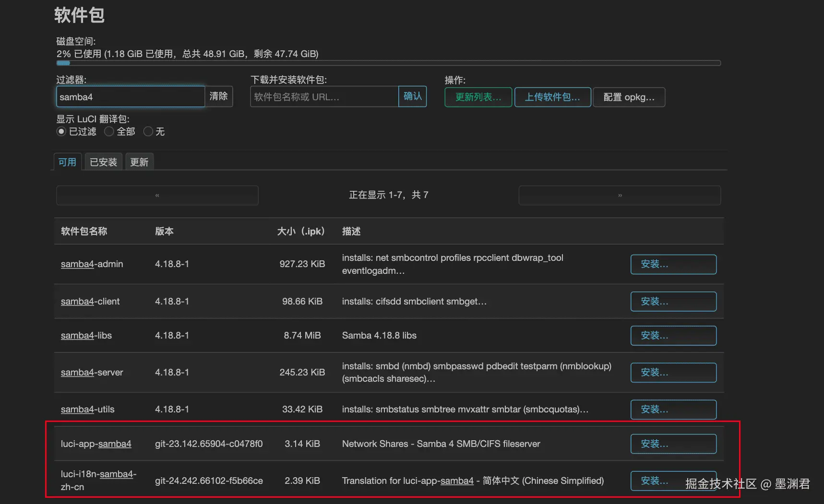Click the disk space usage progress bar
This screenshot has height=504, width=824.
388,63
